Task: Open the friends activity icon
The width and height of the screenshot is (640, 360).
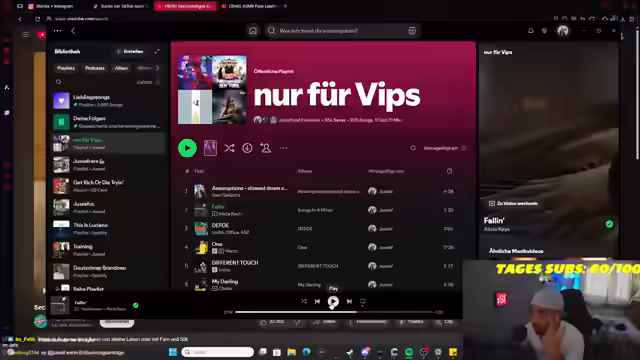Action: [x=544, y=31]
